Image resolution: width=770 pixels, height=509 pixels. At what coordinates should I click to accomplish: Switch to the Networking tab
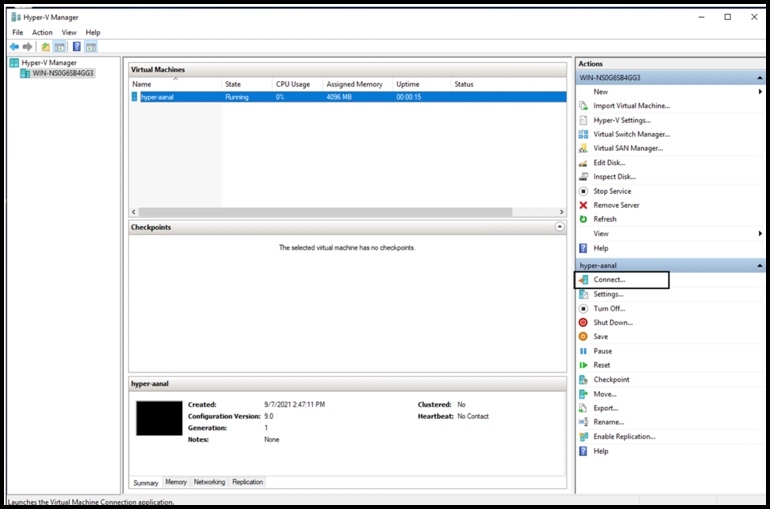[209, 482]
